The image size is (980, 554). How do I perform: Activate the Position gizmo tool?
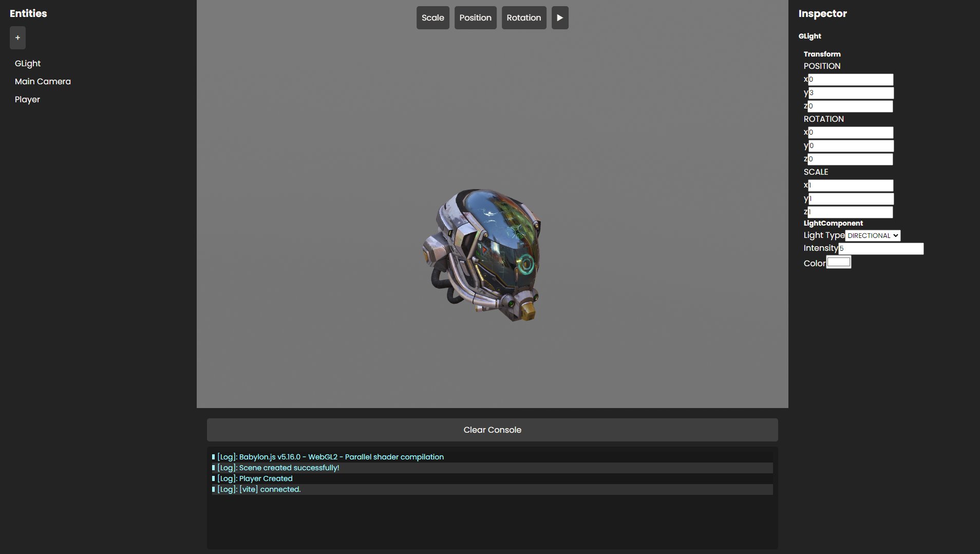(476, 18)
